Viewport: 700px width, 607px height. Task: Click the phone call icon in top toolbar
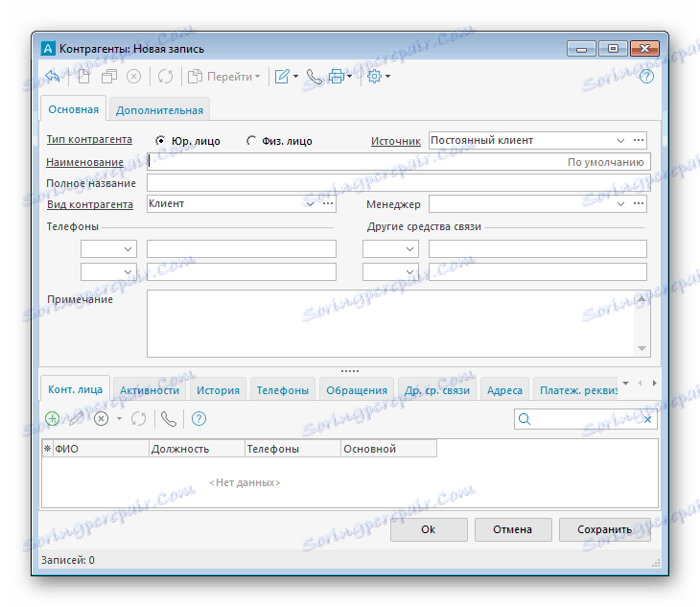coord(314,77)
